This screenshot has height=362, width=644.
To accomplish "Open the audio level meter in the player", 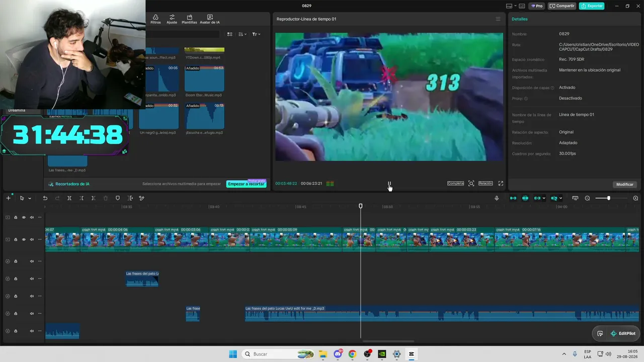I will tap(330, 184).
